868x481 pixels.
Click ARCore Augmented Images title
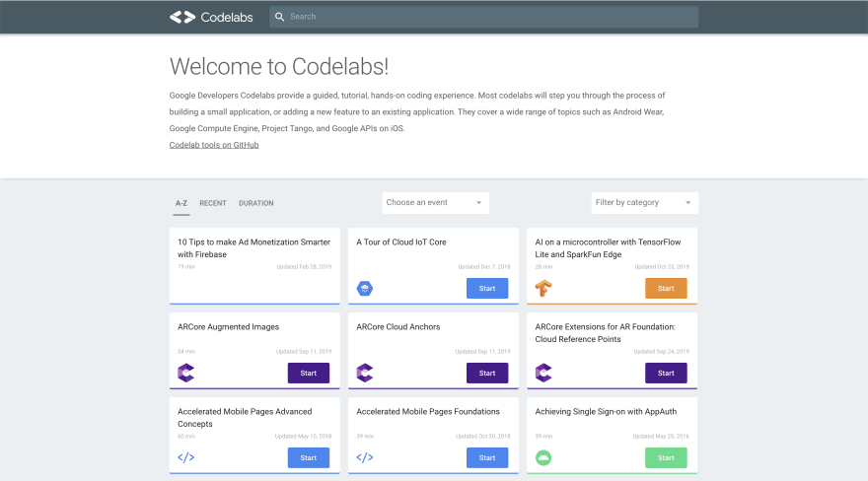coord(228,327)
